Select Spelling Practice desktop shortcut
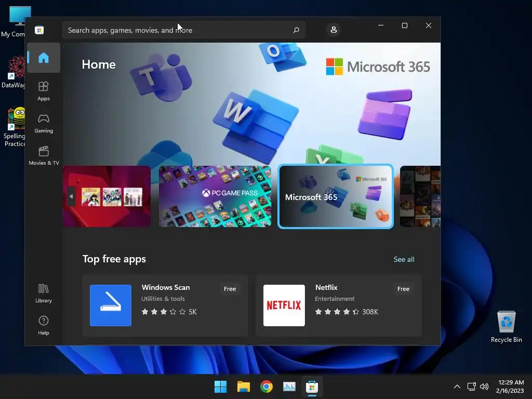The height and width of the screenshot is (399, 532). coord(15,127)
